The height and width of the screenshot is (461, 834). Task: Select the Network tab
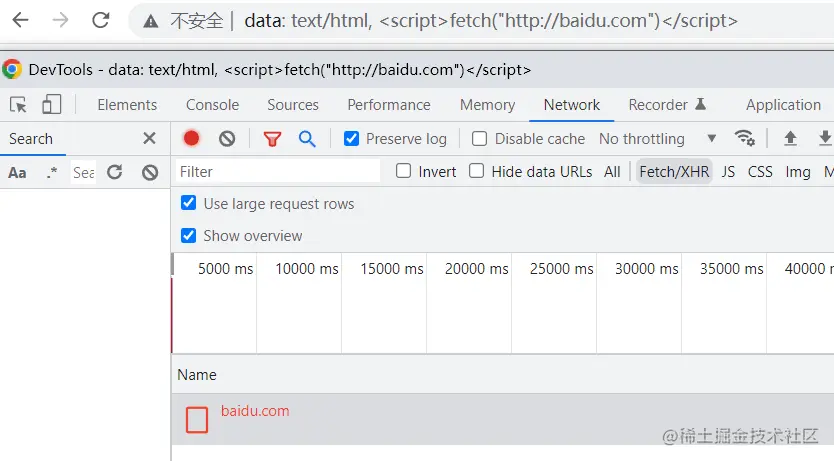click(x=572, y=105)
